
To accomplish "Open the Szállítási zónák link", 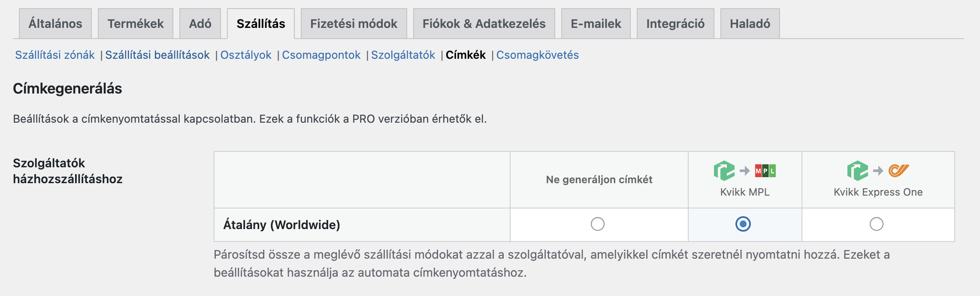I will pyautogui.click(x=55, y=55).
